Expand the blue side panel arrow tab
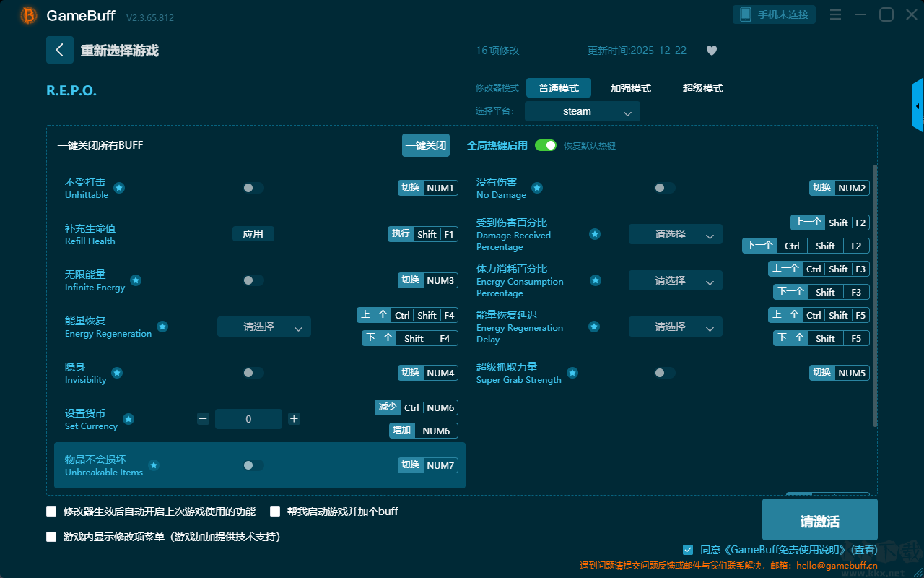Screen dimensions: 924x578 pyautogui.click(x=918, y=105)
